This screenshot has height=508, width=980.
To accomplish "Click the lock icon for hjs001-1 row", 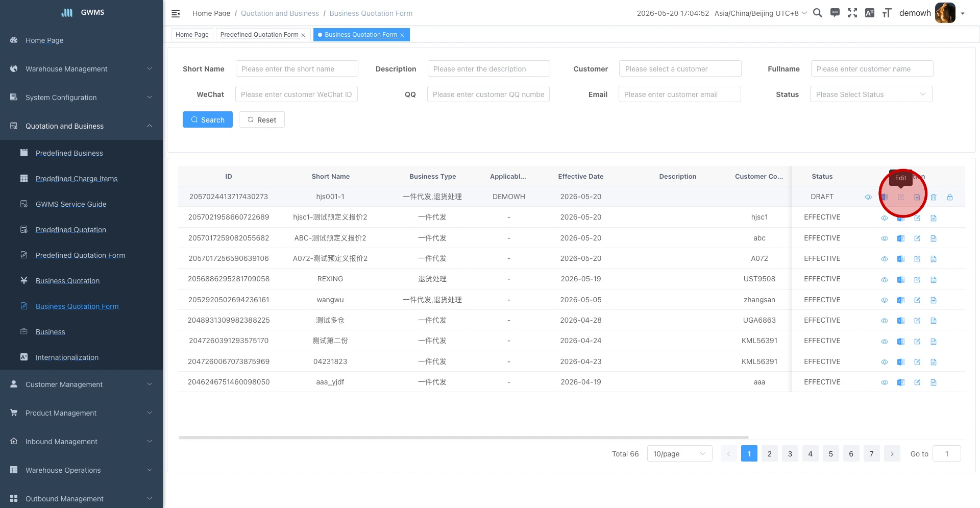I will pyautogui.click(x=950, y=197).
